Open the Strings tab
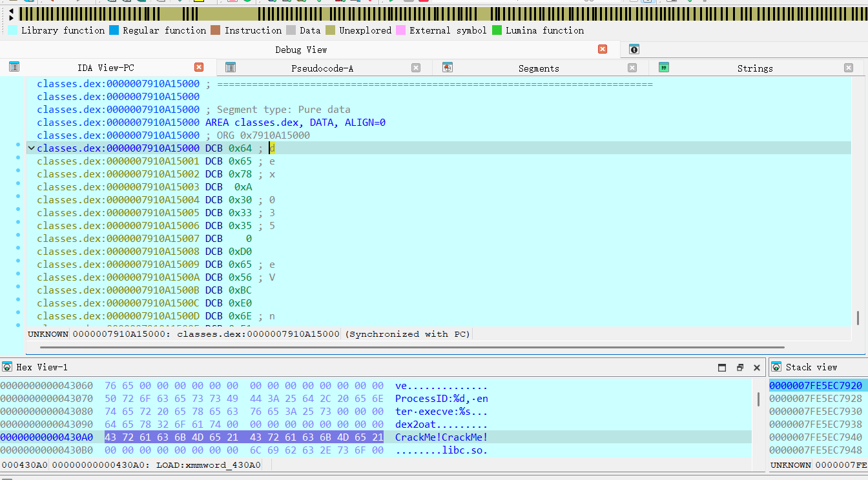 [754, 68]
